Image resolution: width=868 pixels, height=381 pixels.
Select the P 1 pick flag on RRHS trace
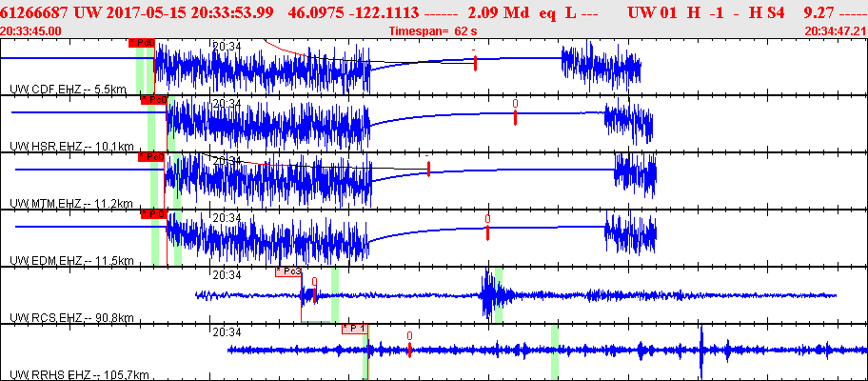[355, 329]
